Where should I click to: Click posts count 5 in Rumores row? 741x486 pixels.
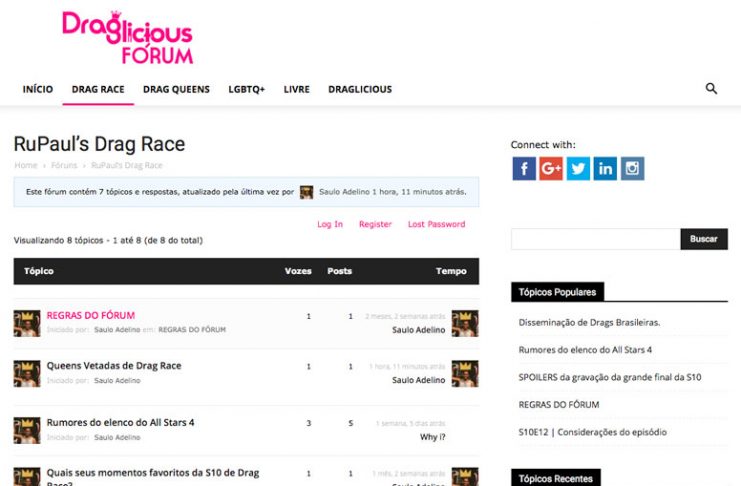coord(351,423)
